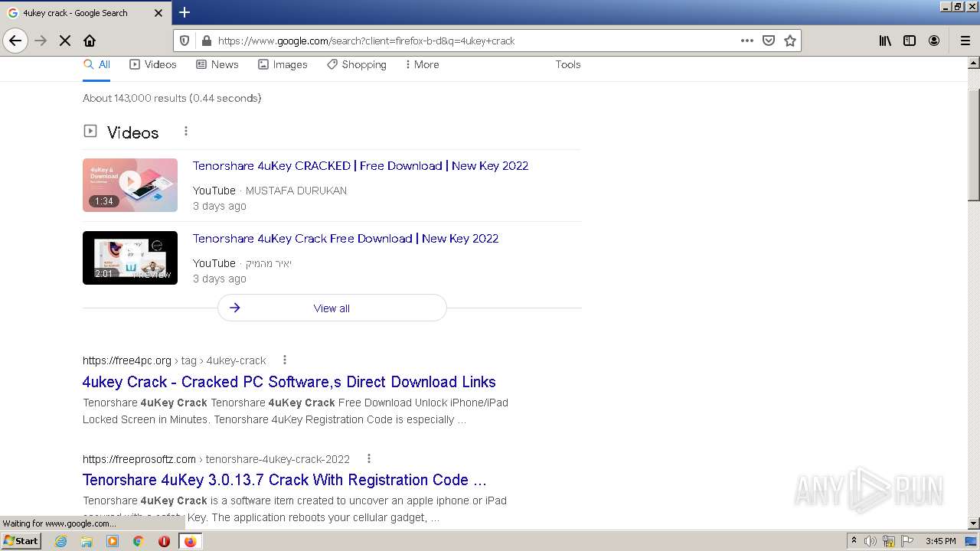Open Tenorshare 4uKey Crack Free Download video

pyautogui.click(x=345, y=239)
